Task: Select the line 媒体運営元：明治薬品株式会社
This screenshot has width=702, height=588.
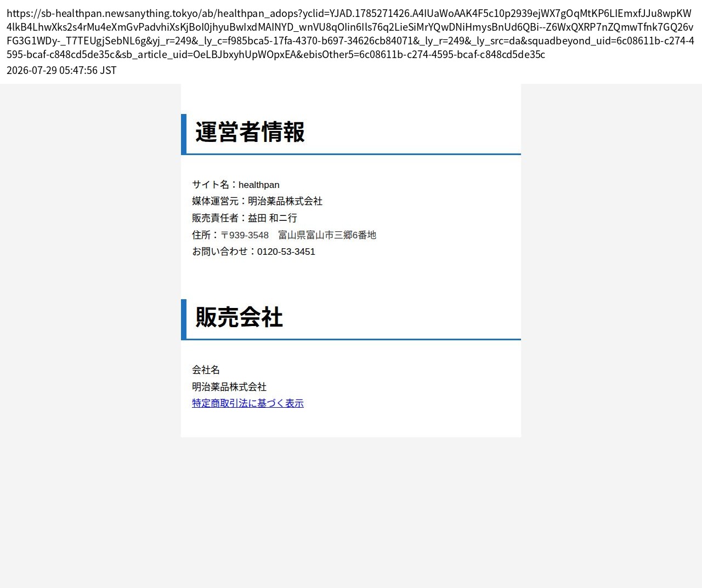Action: click(x=257, y=201)
